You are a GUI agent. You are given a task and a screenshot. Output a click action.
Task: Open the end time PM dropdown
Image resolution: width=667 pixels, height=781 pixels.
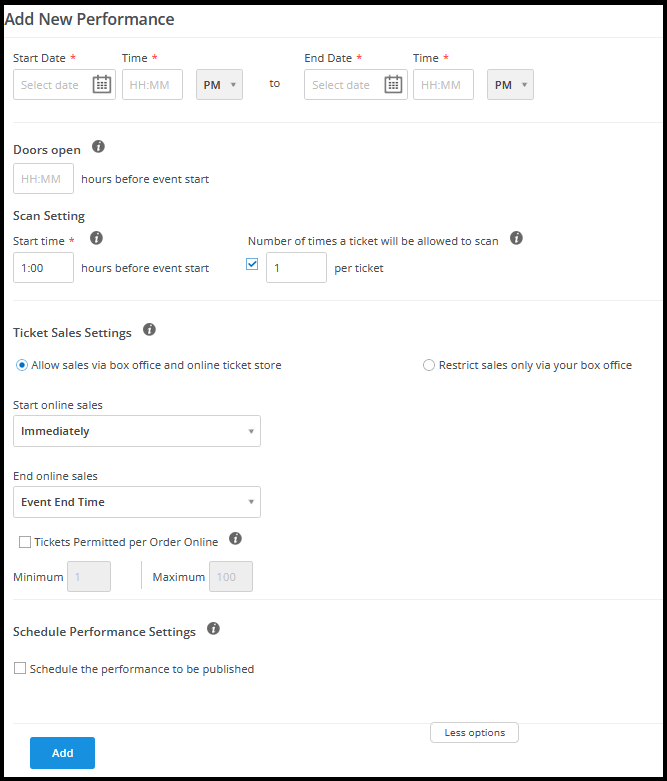[510, 85]
